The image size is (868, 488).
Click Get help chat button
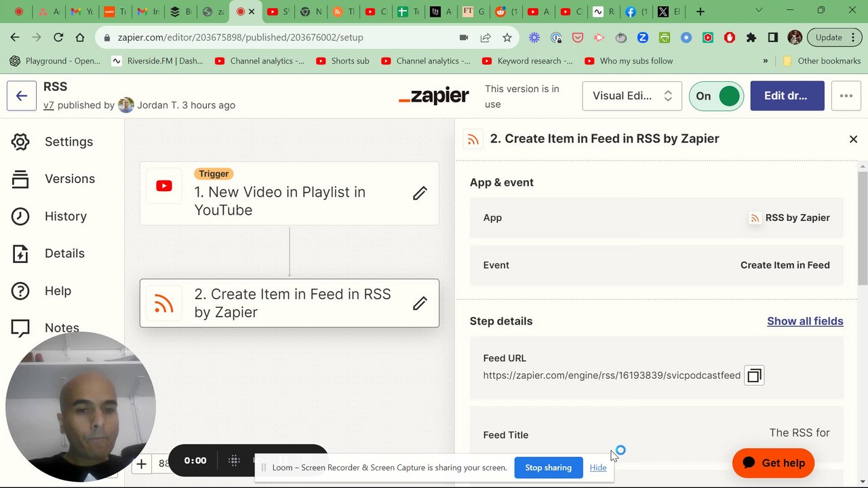pos(773,463)
